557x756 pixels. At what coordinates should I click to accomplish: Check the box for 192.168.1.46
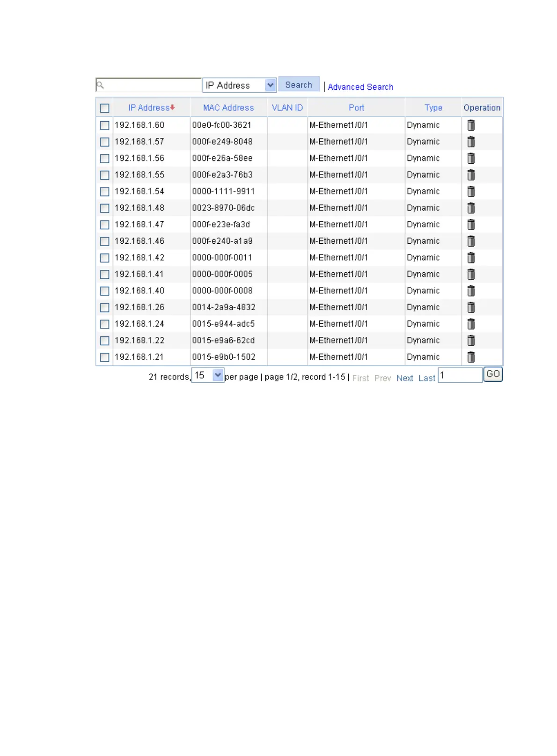(105, 241)
